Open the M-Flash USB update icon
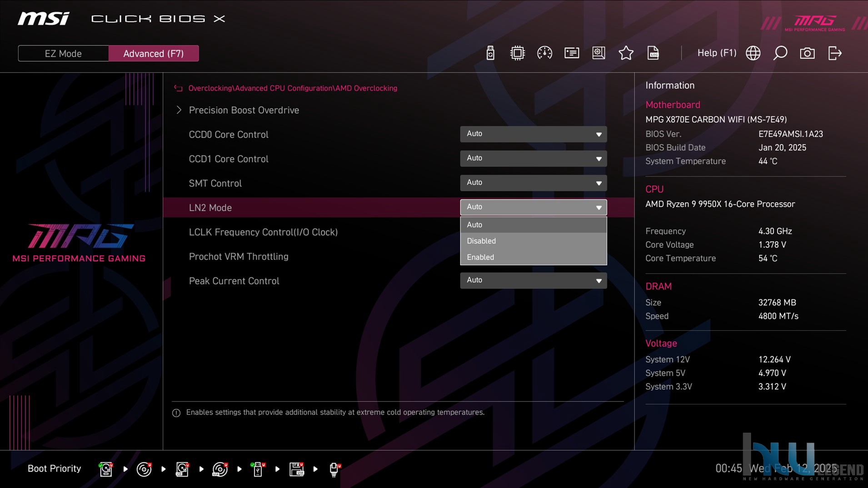This screenshot has width=868, height=488. click(490, 53)
